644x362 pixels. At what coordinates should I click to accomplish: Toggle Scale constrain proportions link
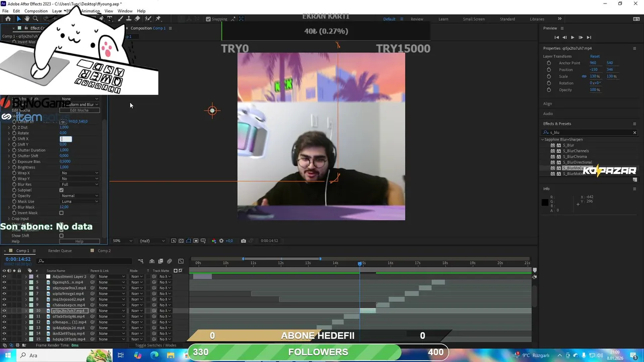pyautogui.click(x=584, y=76)
